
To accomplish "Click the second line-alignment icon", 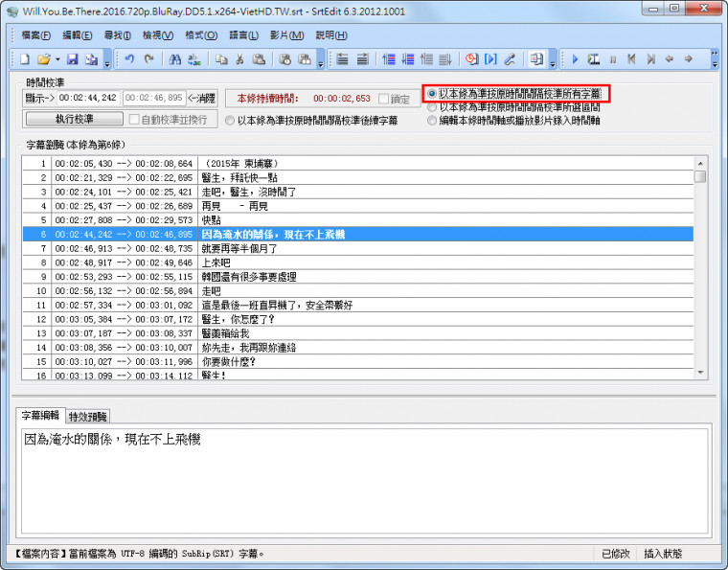I will point(362,59).
